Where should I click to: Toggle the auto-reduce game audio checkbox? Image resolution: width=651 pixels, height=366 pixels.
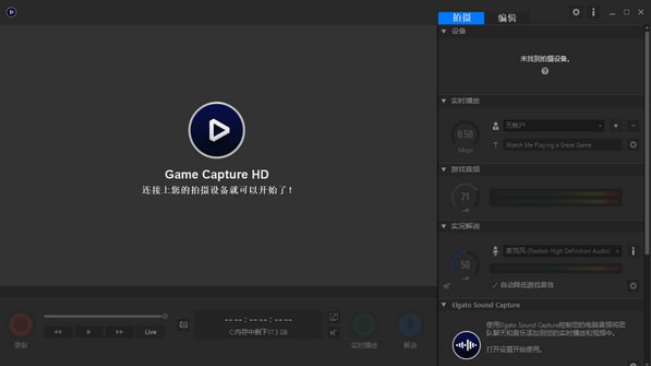(x=494, y=285)
